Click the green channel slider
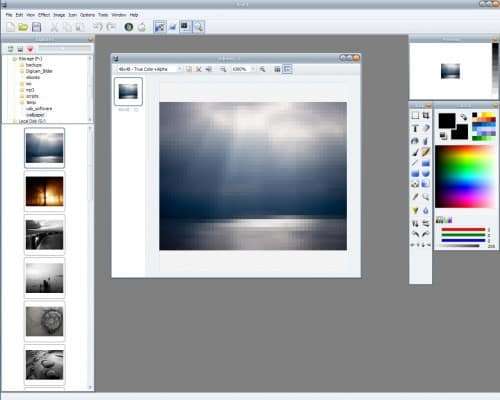Screen dimensions: 500x400 [463, 235]
